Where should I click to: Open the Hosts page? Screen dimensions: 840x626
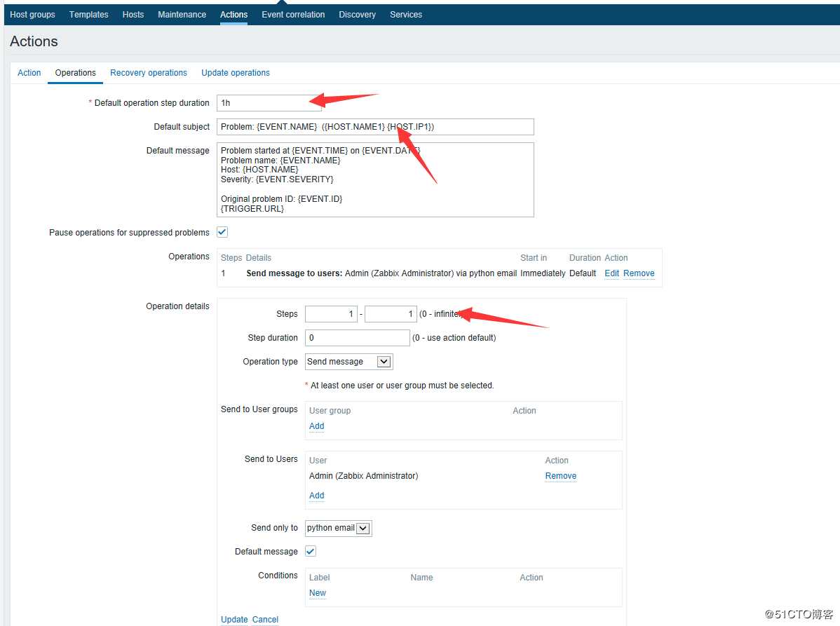coord(133,15)
